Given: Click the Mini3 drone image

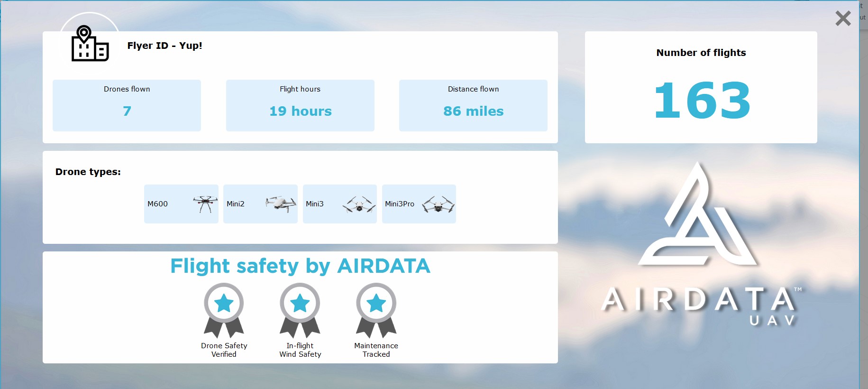Looking at the screenshot, I should (x=359, y=204).
